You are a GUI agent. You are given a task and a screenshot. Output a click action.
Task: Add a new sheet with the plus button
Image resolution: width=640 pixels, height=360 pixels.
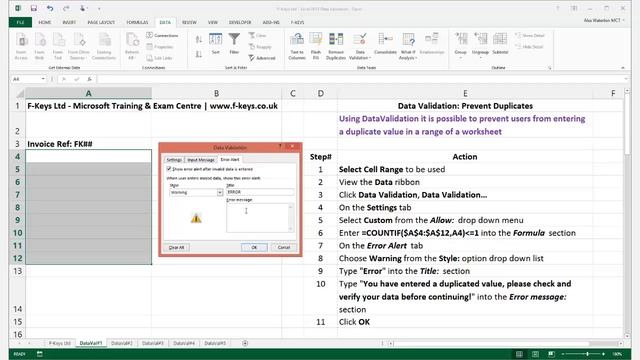(x=245, y=343)
